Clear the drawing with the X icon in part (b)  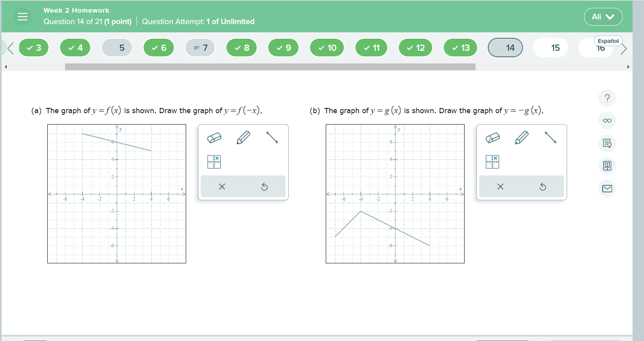click(x=500, y=186)
